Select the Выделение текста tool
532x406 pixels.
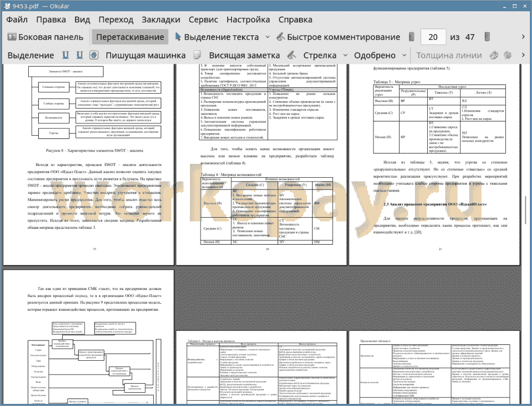217,37
